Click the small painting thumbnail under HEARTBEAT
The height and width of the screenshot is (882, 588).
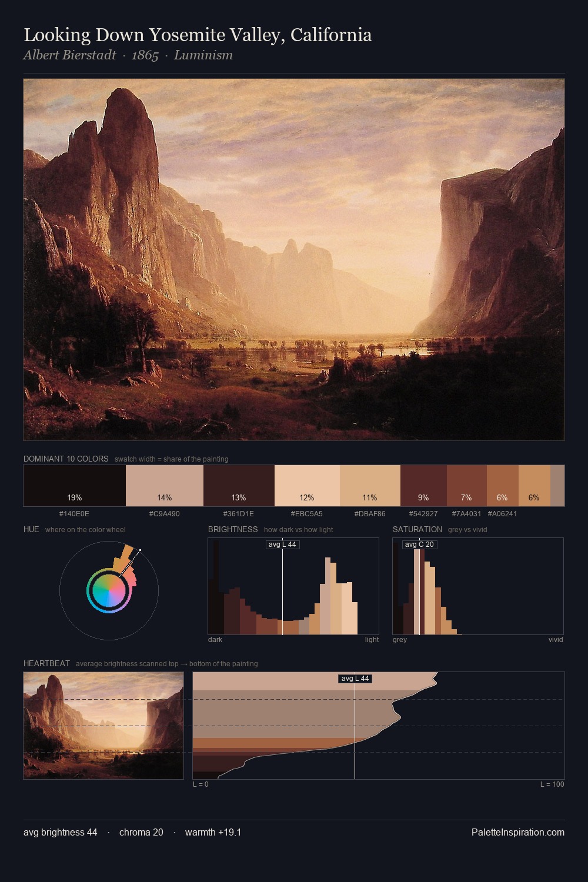(103, 726)
